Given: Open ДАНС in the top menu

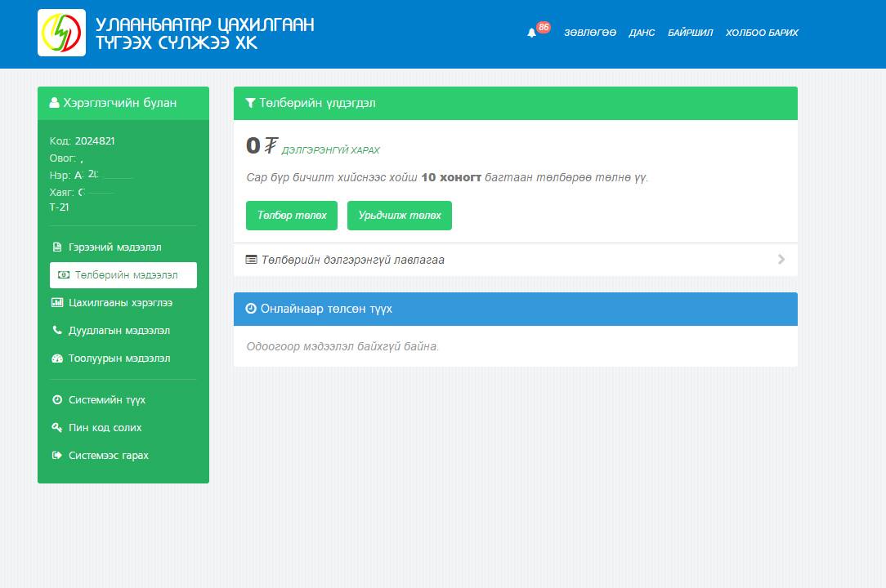Looking at the screenshot, I should pyautogui.click(x=642, y=33).
